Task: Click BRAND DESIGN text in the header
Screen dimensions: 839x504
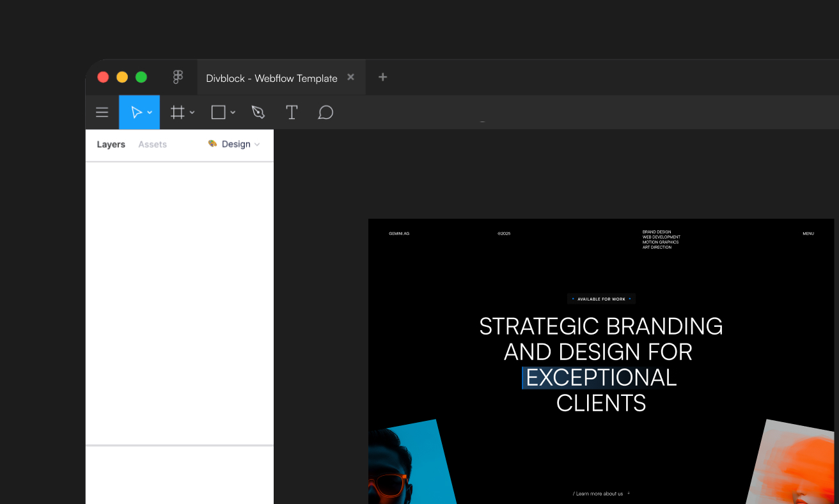Action: pyautogui.click(x=657, y=232)
